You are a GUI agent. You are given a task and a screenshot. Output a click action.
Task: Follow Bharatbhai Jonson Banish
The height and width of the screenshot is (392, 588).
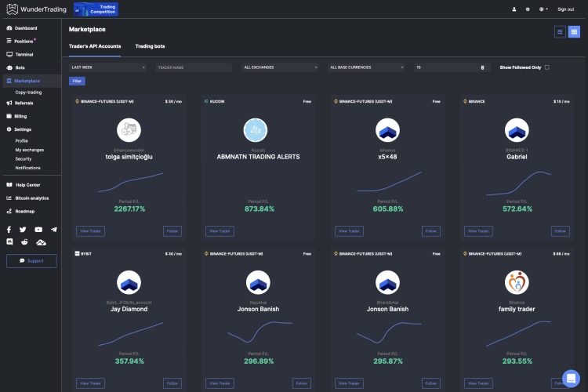click(x=431, y=383)
